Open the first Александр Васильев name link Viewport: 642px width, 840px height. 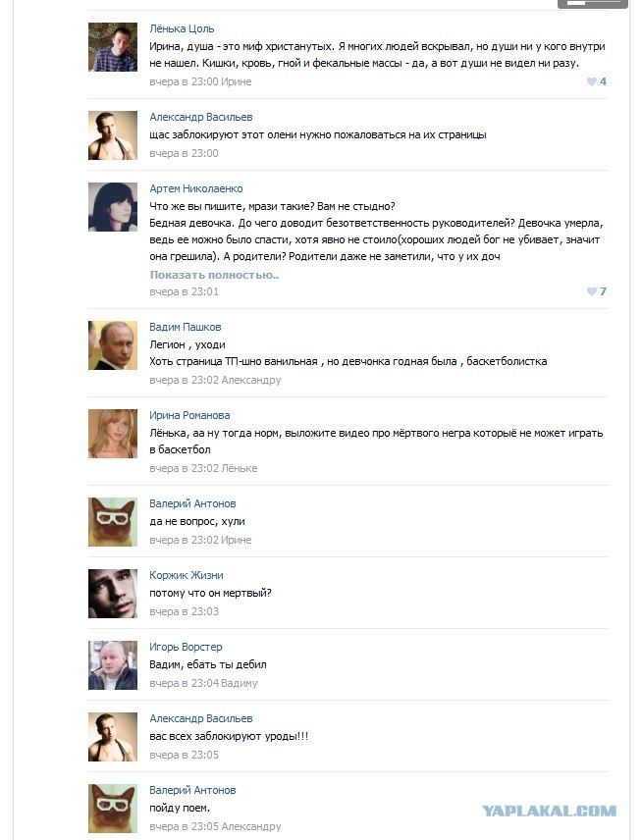point(201,117)
